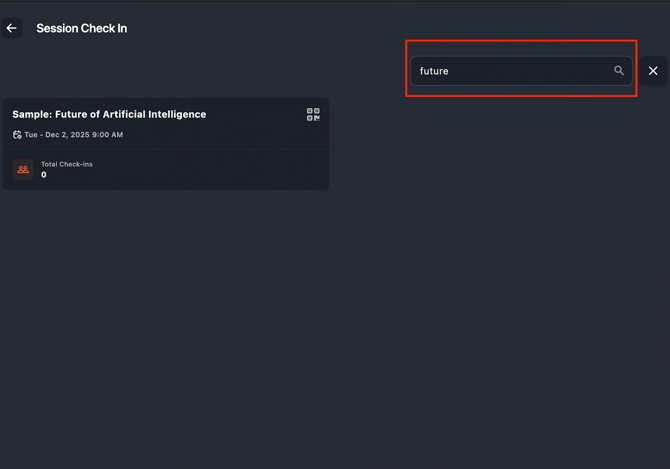The image size is (670, 469).
Task: Click the calendar icon beside the session date
Action: coord(17,135)
